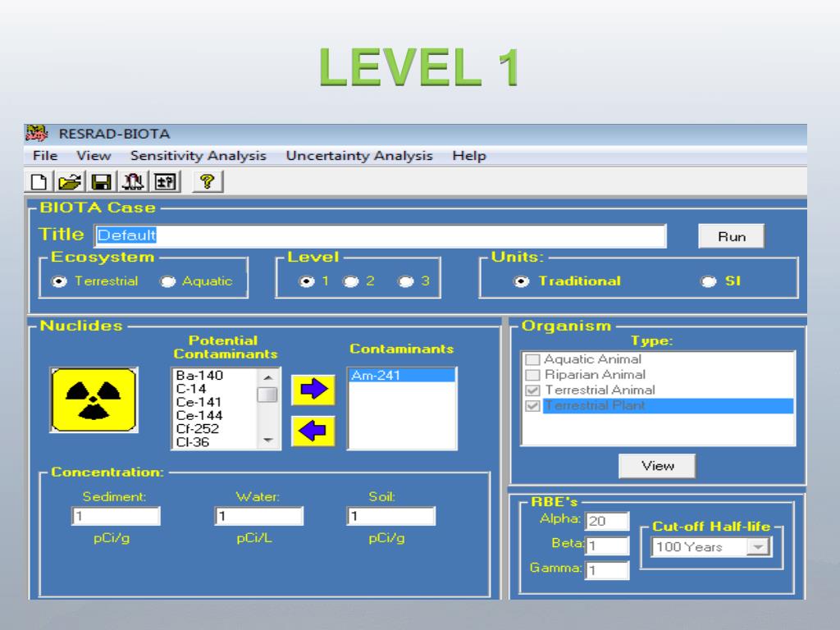Select the Terrestrial ecosystem radio button
840x630 pixels.
(x=59, y=282)
